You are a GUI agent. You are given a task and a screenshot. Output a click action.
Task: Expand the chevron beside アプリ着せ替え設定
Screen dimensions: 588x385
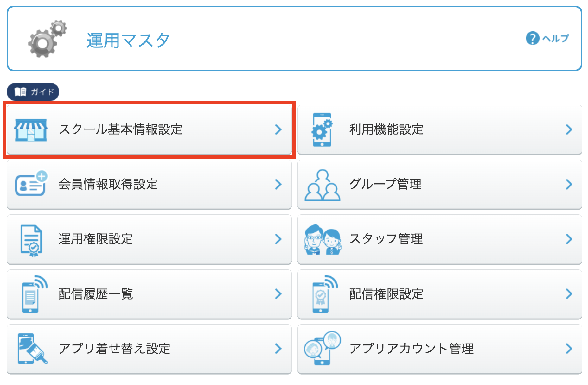point(278,349)
